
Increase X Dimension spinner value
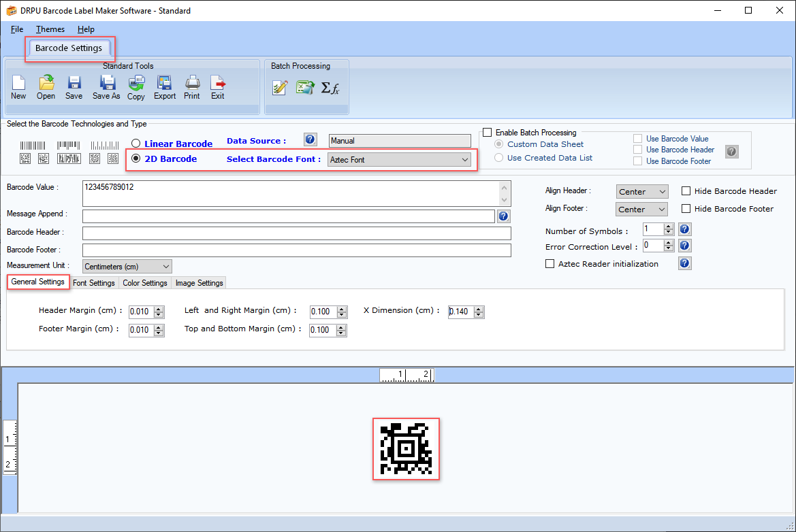click(x=479, y=309)
